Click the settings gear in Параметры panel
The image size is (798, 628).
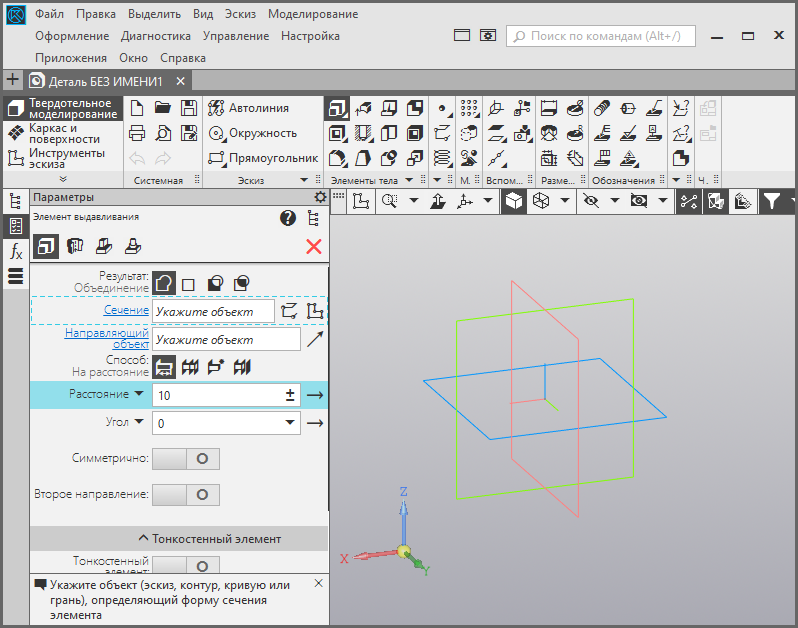click(x=320, y=197)
